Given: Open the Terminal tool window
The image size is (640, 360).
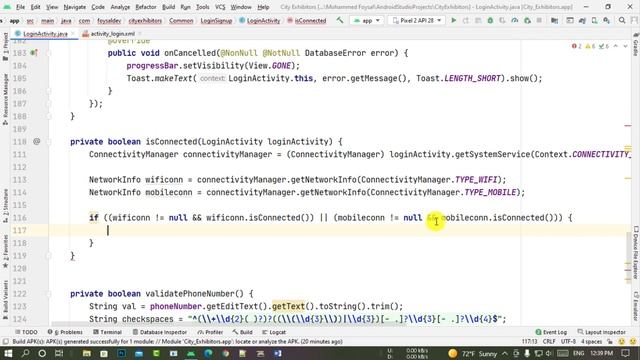Looking at the screenshot, I should point(107,332).
